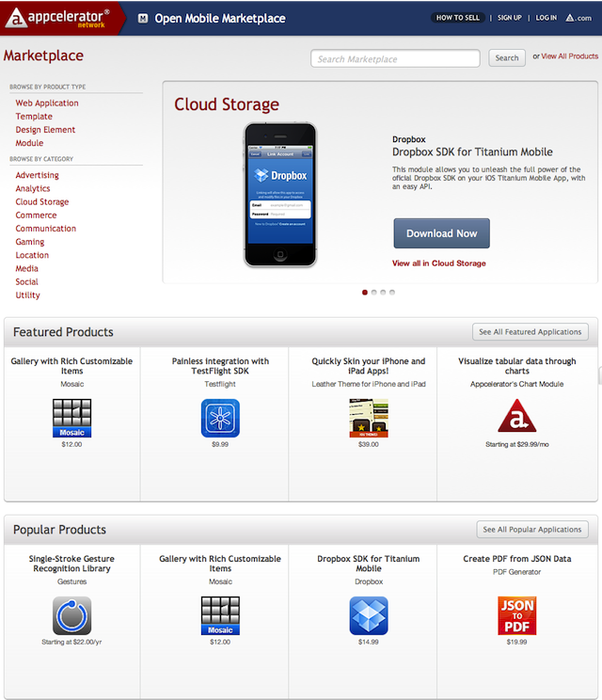The height and width of the screenshot is (700, 602).
Task: Open the Log In page
Action: tap(547, 18)
